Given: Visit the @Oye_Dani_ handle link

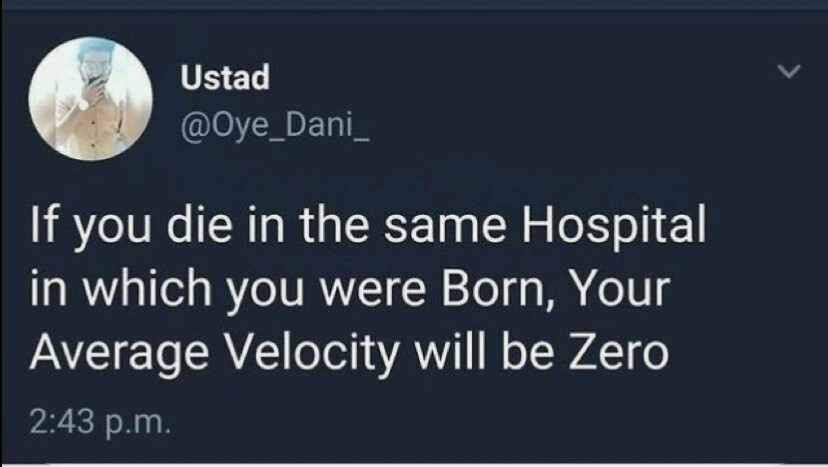Looking at the screenshot, I should (275, 125).
